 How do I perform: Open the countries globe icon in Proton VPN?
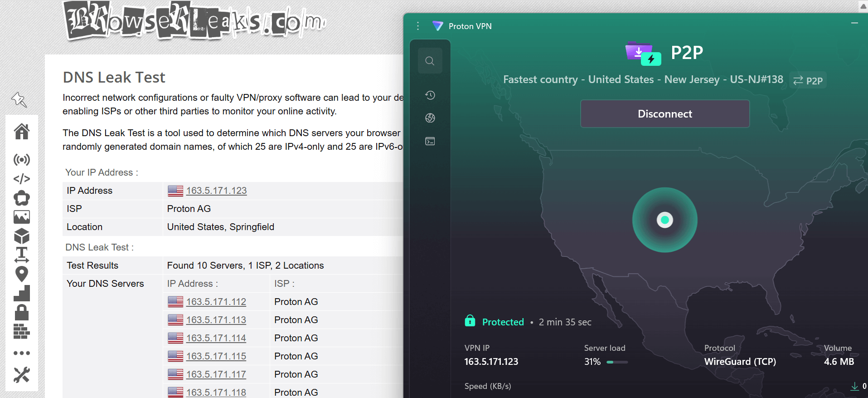[430, 118]
